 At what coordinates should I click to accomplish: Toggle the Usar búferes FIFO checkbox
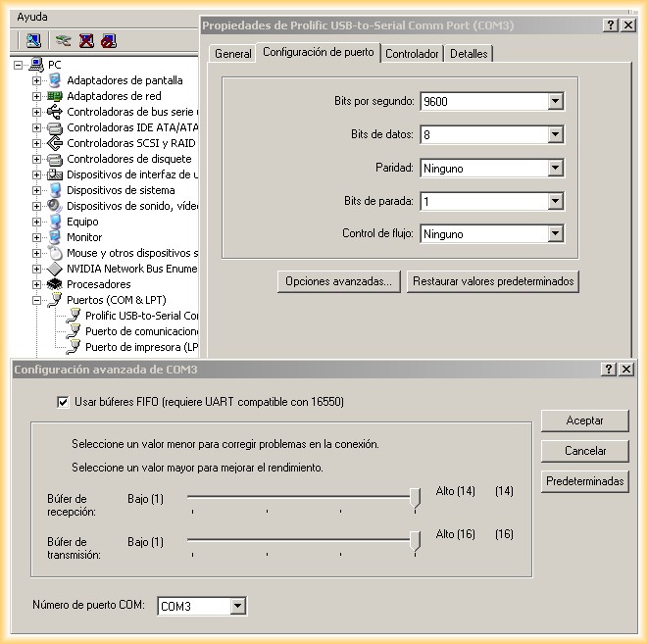[64, 402]
